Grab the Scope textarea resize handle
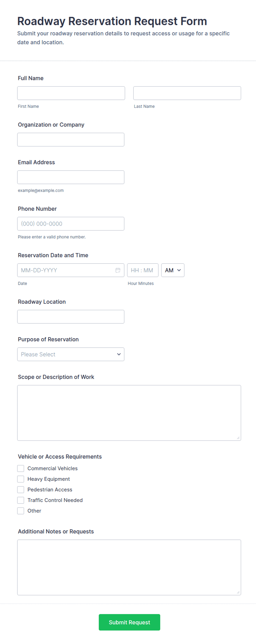This screenshot has height=644, width=256. (x=238, y=438)
